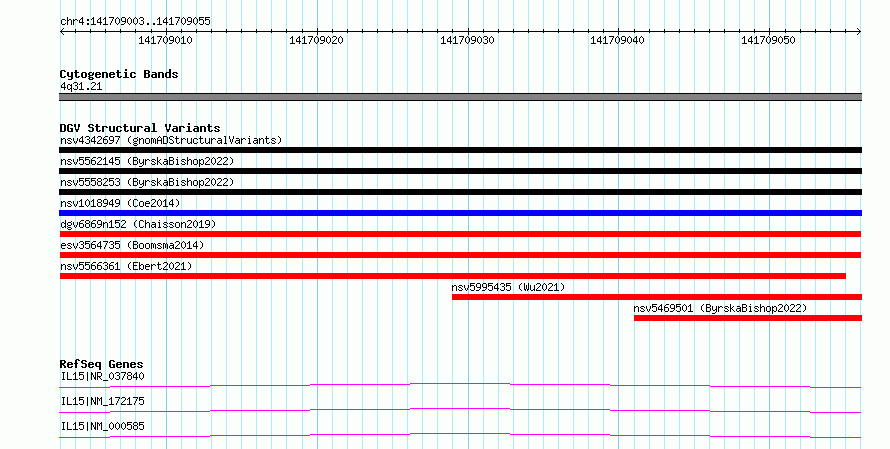Click the chr4:141709003..141709055 region label
This screenshot has width=890, height=449.
[135, 21]
